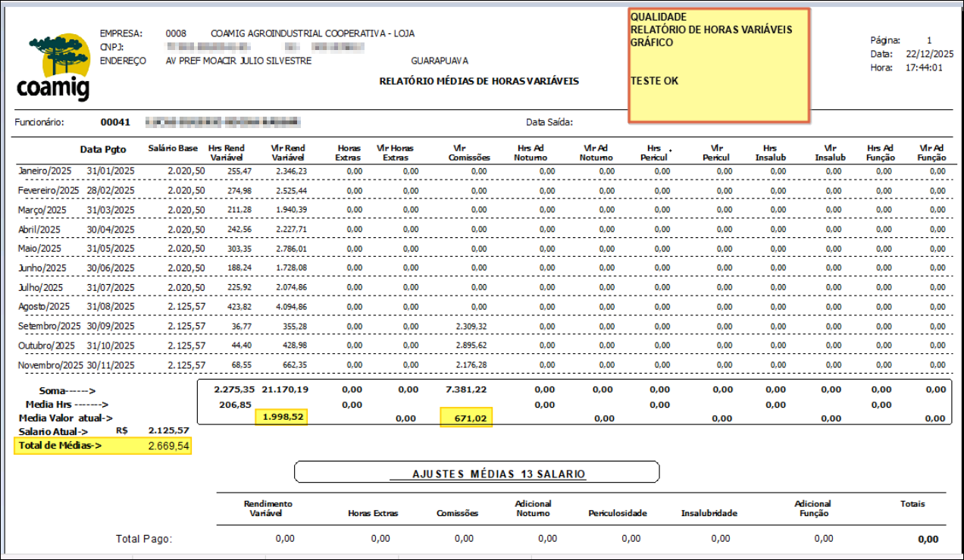Click the Hora value 17:44:01
The width and height of the screenshot is (964, 560).
(x=925, y=67)
